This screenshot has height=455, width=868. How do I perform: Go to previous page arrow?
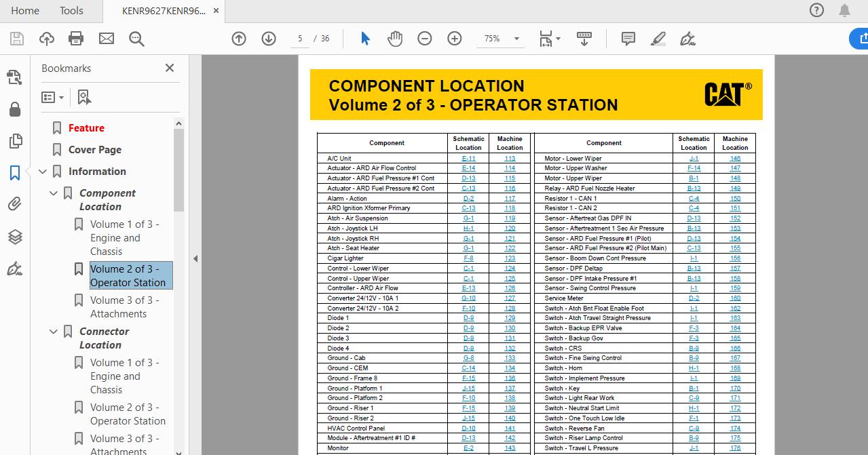[239, 39]
